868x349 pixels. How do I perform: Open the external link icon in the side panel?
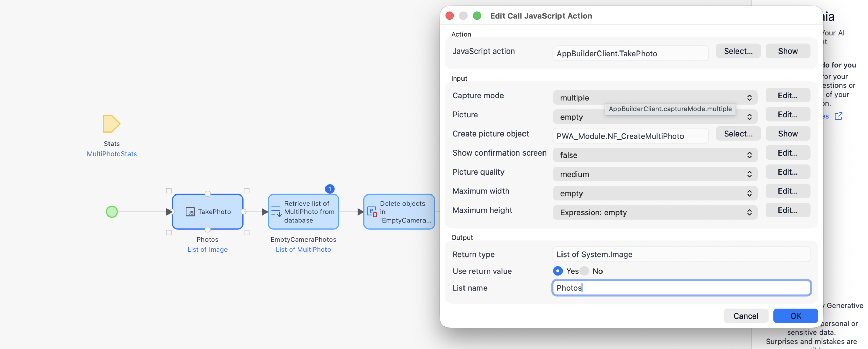pos(838,116)
